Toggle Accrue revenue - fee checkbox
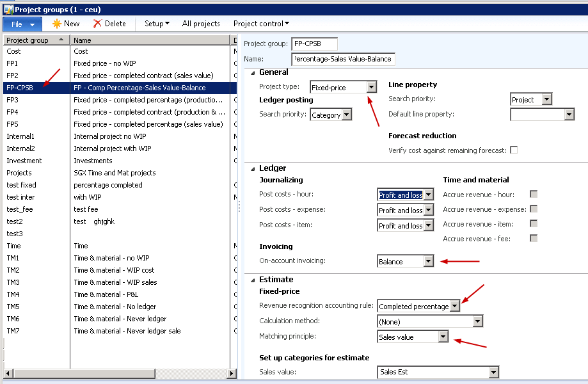The image size is (588, 384). tap(534, 238)
